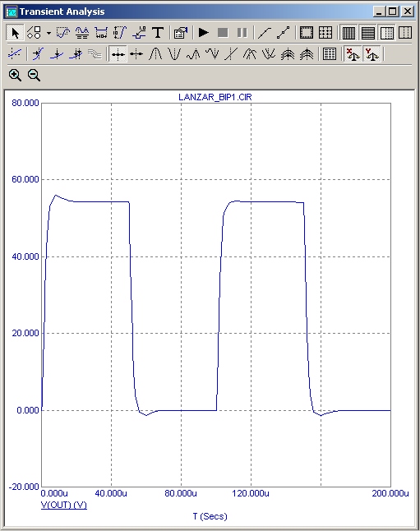
Task: Jump cursor to next valley
Action: click(174, 54)
